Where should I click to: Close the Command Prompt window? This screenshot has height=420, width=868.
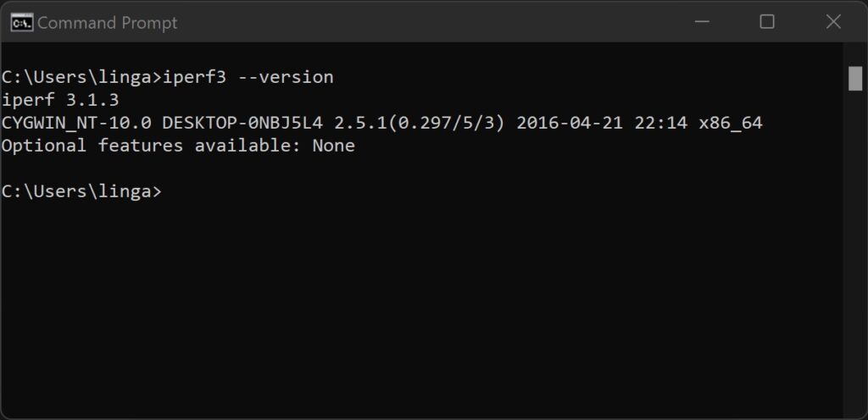pyautogui.click(x=833, y=22)
